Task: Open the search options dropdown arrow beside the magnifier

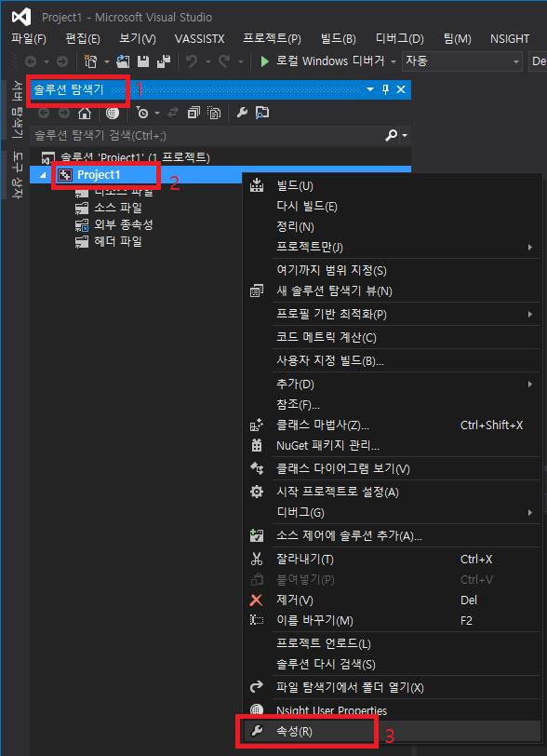Action: (x=405, y=136)
